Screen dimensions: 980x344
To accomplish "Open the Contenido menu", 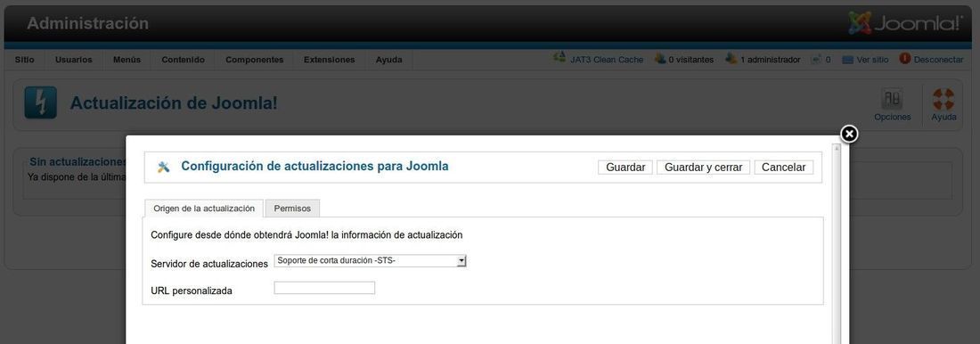I will pos(184,60).
